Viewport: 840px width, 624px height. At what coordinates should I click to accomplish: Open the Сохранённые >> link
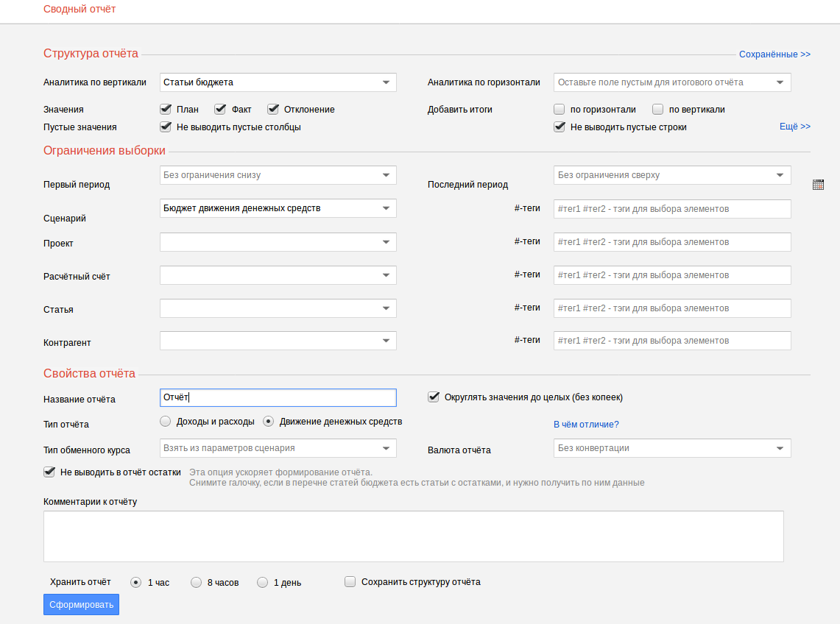(774, 54)
